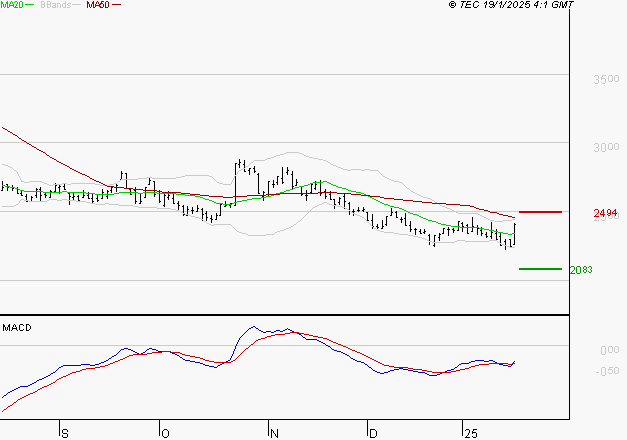This screenshot has height=440, width=627.
Task: Click the MA20 legend label
Action: 13,6
